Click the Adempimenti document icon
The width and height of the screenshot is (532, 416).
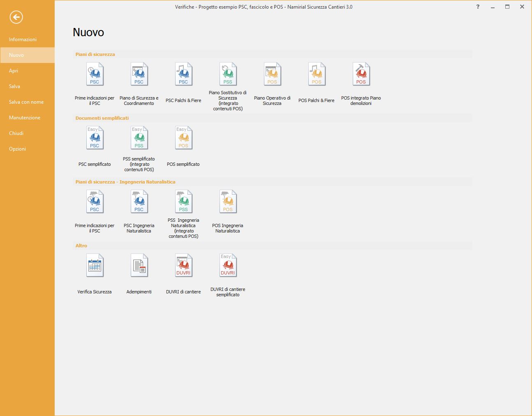pos(139,266)
